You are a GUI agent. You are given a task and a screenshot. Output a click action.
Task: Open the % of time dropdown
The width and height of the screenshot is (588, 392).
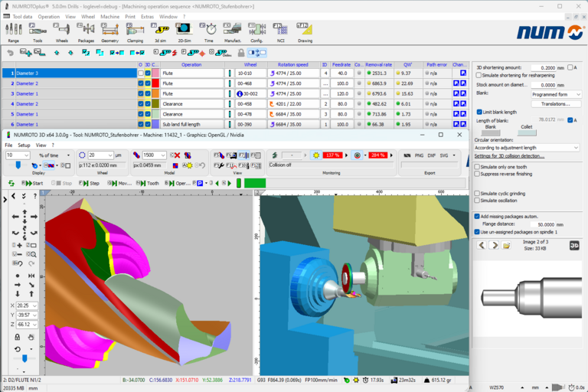(54, 155)
